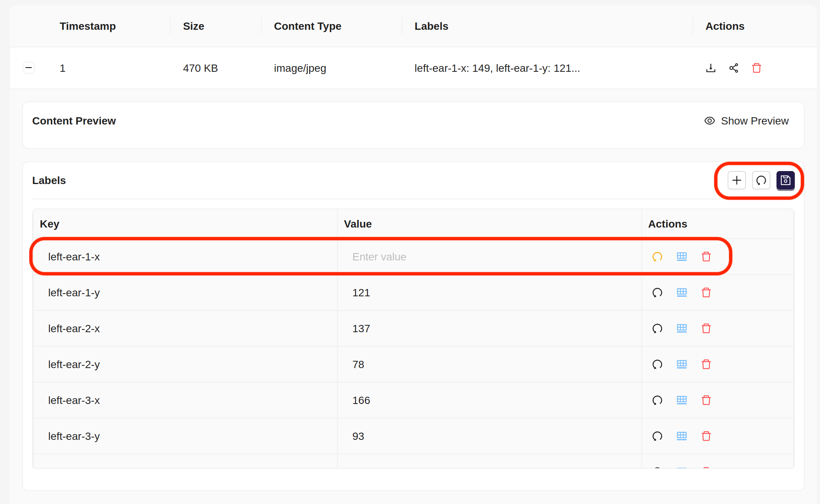Open the grid view for left-ear-2-x
The height and width of the screenshot is (504, 820).
[x=682, y=328]
